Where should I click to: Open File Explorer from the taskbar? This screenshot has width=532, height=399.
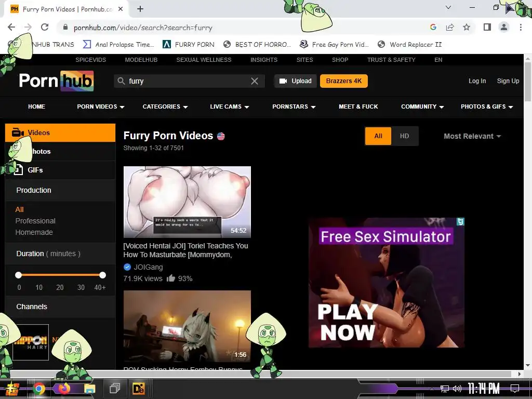pyautogui.click(x=89, y=389)
